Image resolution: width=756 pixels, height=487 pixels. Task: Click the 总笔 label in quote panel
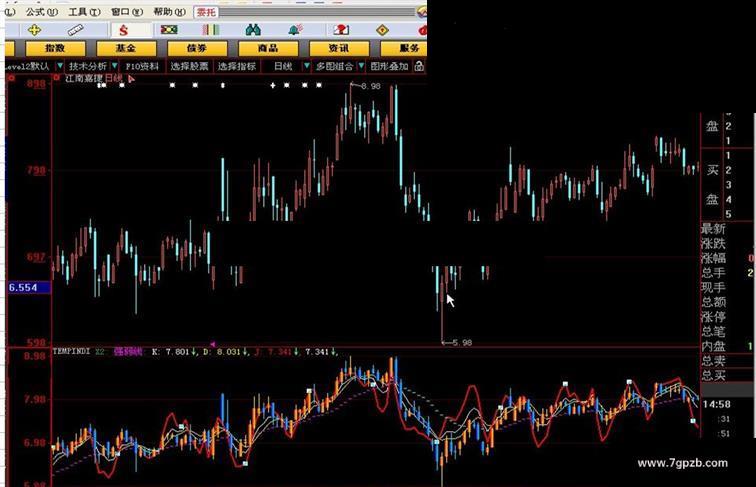(713, 332)
